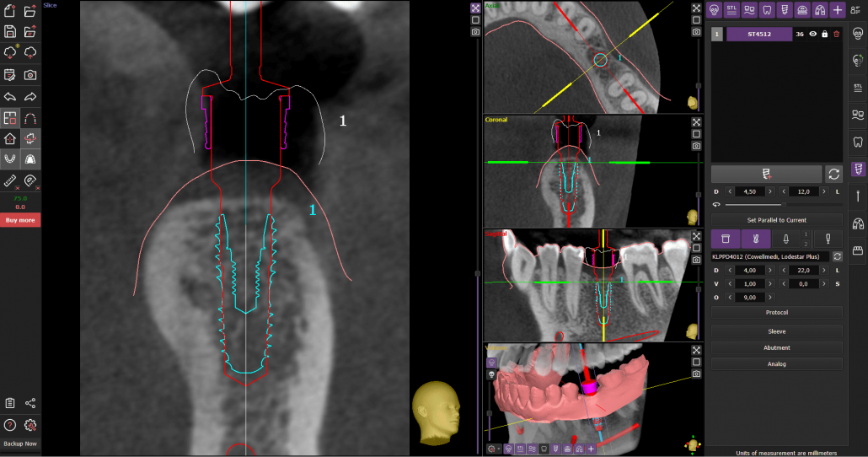
Task: Open the clipboard report icon
Action: tap(10, 403)
